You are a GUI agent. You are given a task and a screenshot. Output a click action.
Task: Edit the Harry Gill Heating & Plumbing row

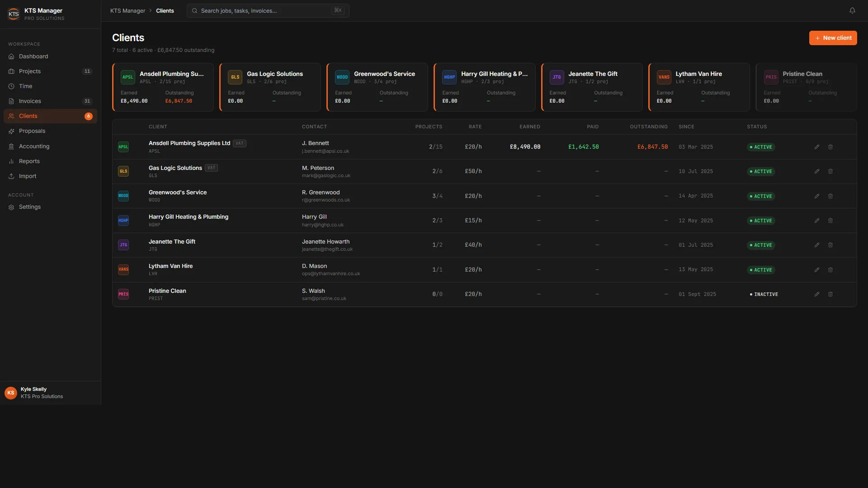coord(817,221)
